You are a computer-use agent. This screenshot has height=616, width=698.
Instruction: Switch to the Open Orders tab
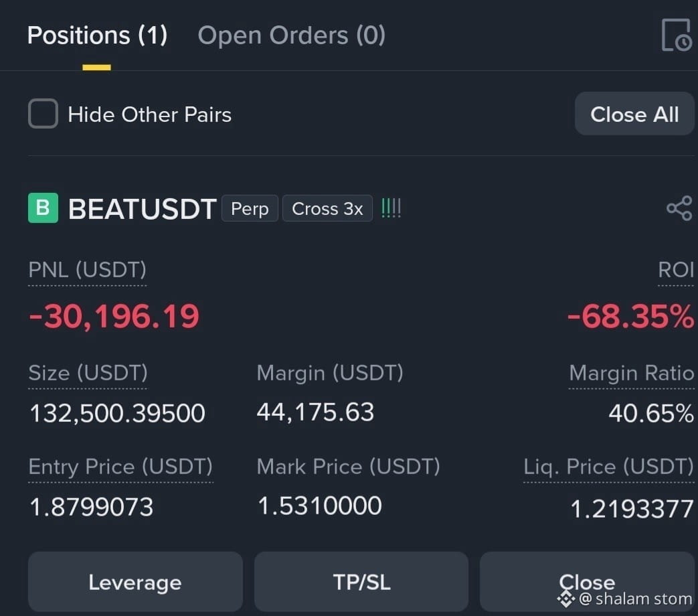[292, 35]
